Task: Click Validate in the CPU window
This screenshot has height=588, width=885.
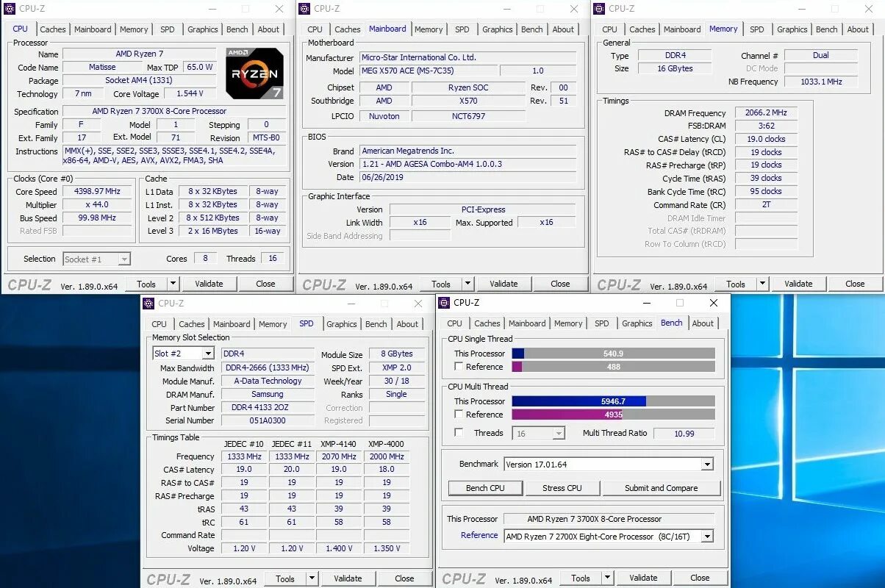Action: click(x=209, y=284)
